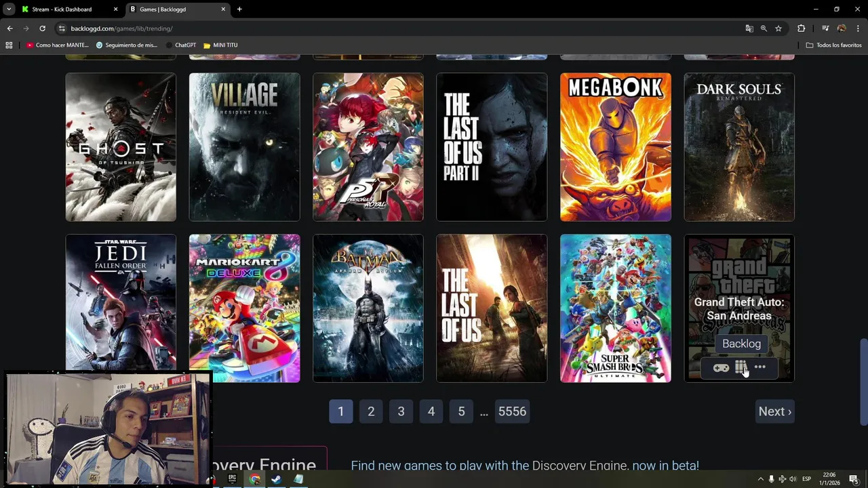
Task: Open the Ghost of Tsushima cover
Action: [121, 147]
